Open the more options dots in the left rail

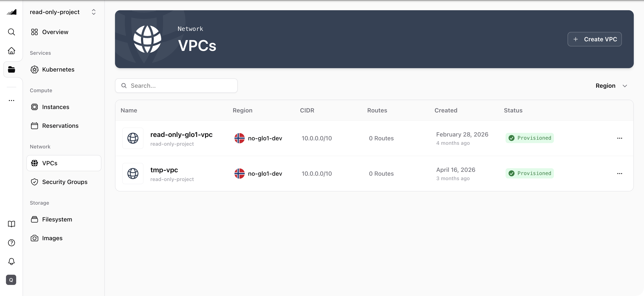[x=11, y=101]
